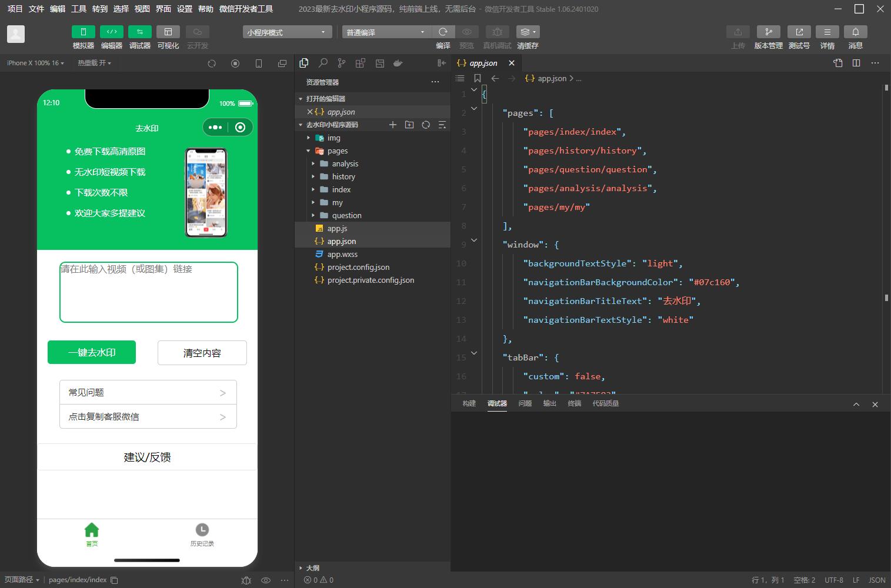Detach the simulator window
The width and height of the screenshot is (891, 588).
pyautogui.click(x=282, y=64)
